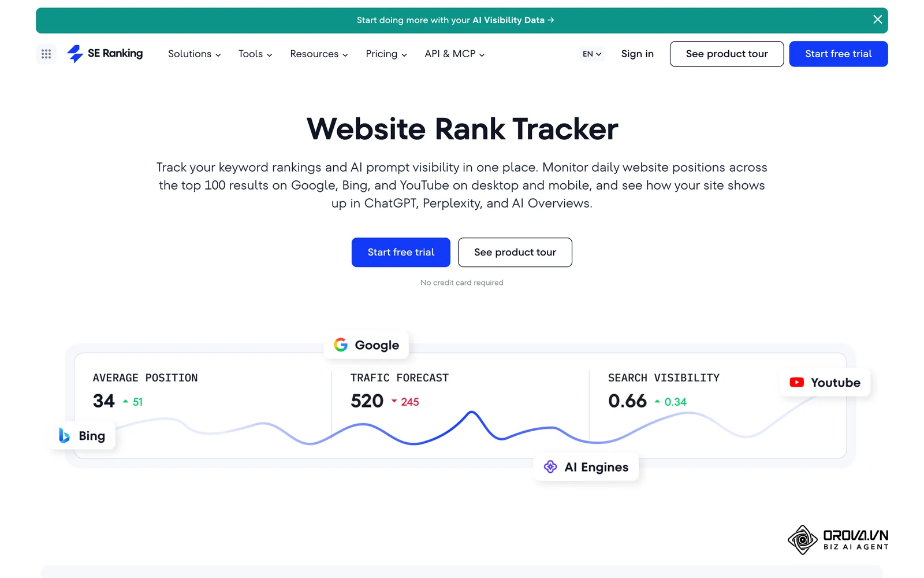
Task: Click the AI Engines icon
Action: [x=550, y=466]
